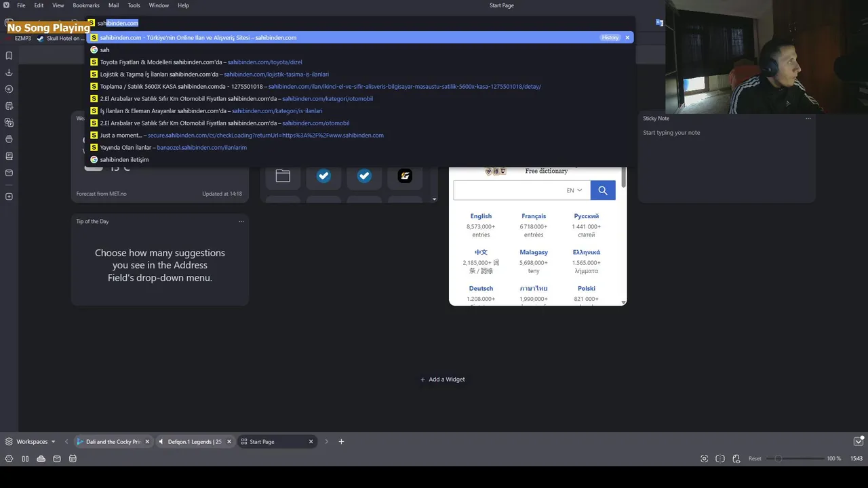Open the Tools menu
The image size is (868, 488).
(x=134, y=5)
